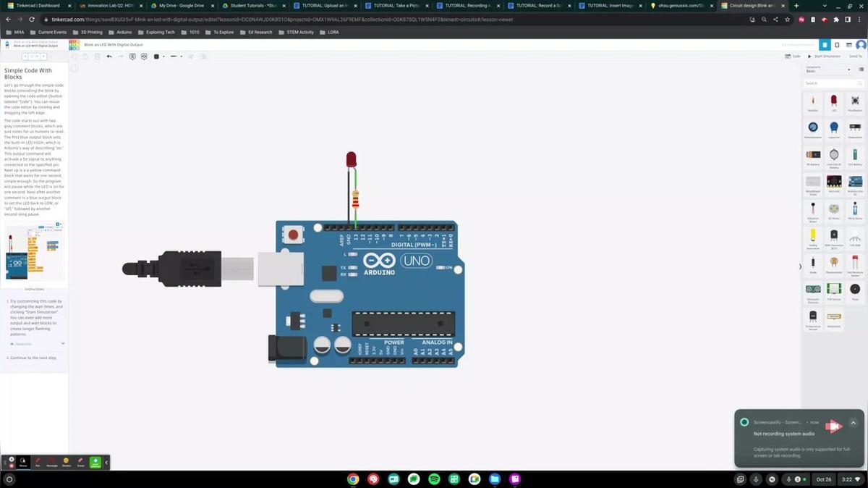868x488 pixels.
Task: Add the Arduino Uno R3 component
Action: tap(855, 184)
